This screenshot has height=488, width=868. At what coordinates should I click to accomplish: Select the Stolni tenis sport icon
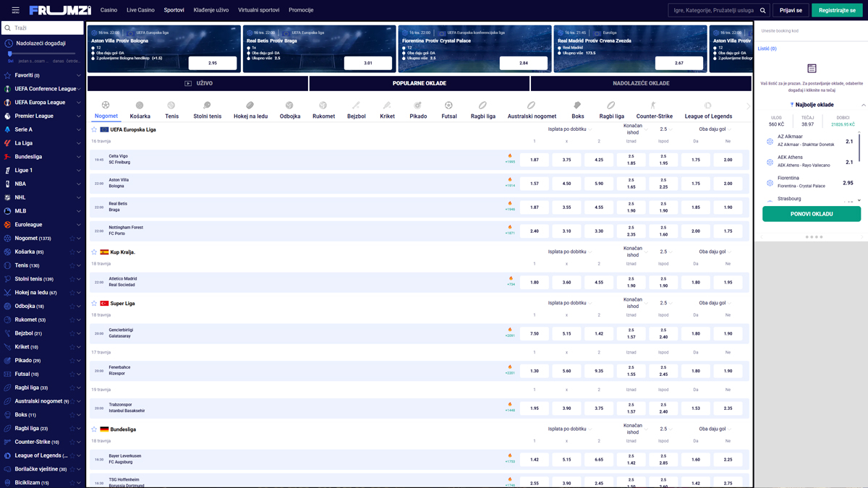pyautogui.click(x=207, y=106)
